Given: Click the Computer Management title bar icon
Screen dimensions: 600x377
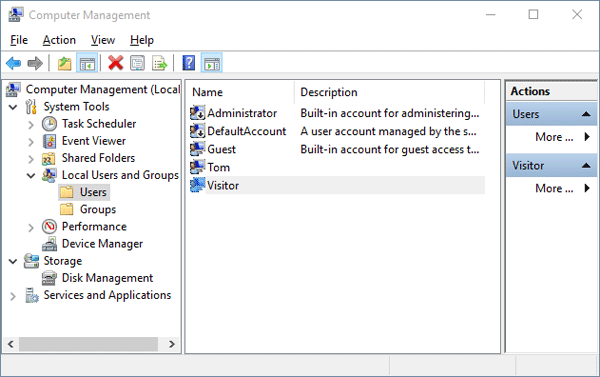Looking at the screenshot, I should click(16, 15).
